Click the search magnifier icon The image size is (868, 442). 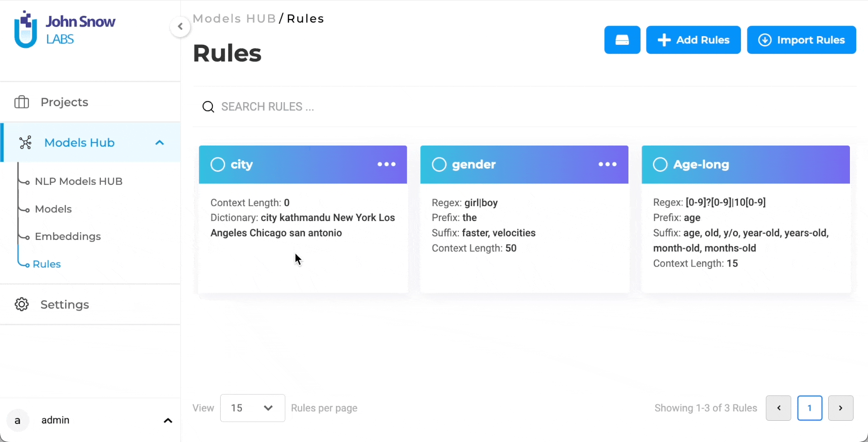(208, 107)
